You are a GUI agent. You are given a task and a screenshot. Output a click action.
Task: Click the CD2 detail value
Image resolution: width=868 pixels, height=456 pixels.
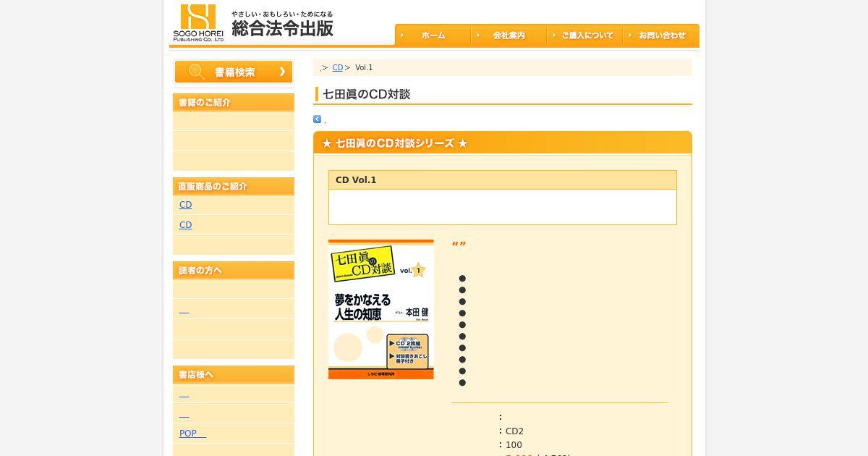coord(514,431)
